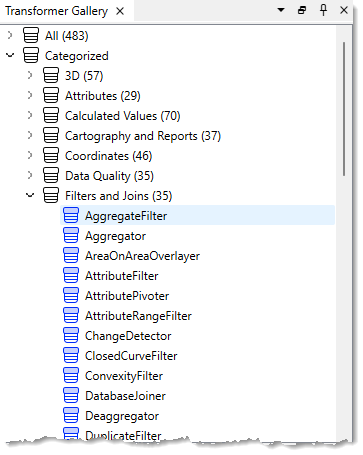Image resolution: width=363 pixels, height=455 pixels.
Task: Select the Coordinates (46) label
Action: 109,156
